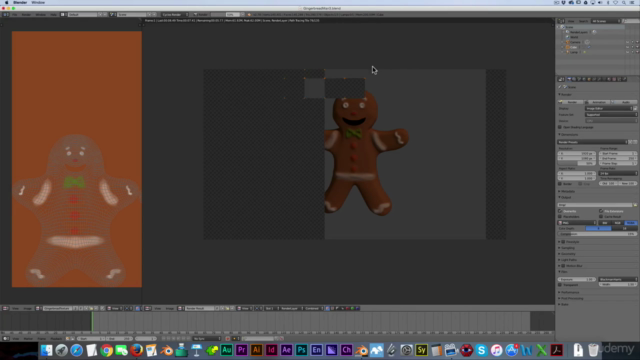Viewport: 640px width, 360px height.
Task: Expand the Light Paths panel
Action: click(569, 260)
